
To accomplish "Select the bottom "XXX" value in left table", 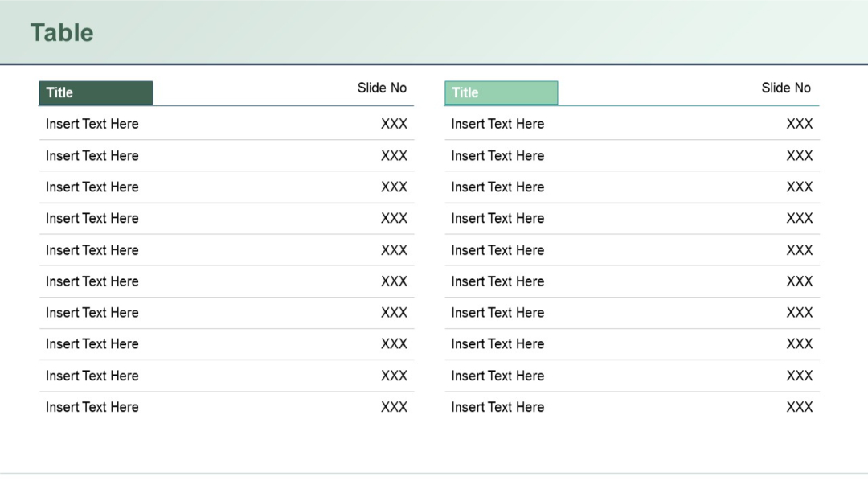I will coord(395,407).
